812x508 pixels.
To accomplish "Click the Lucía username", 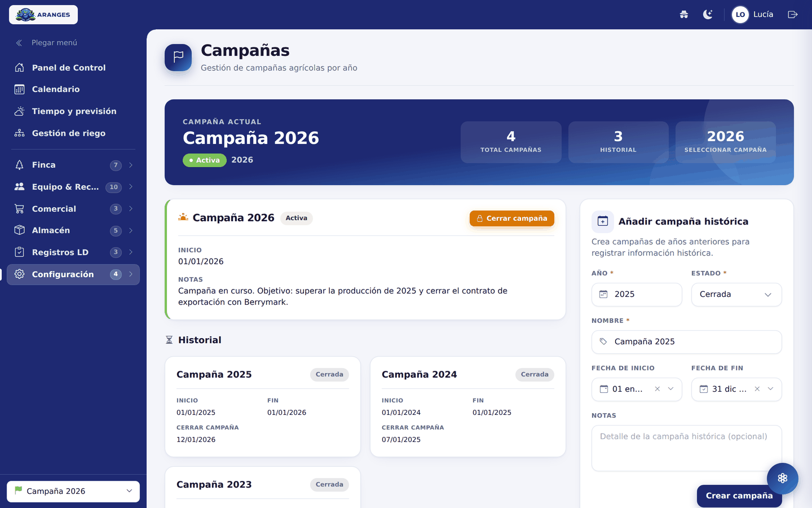I will coord(764,15).
